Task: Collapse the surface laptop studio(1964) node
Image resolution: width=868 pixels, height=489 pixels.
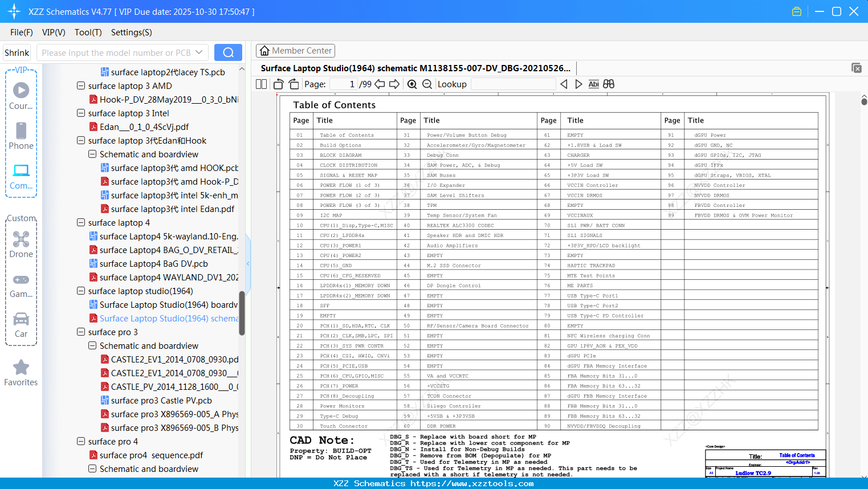Action: pos(81,291)
